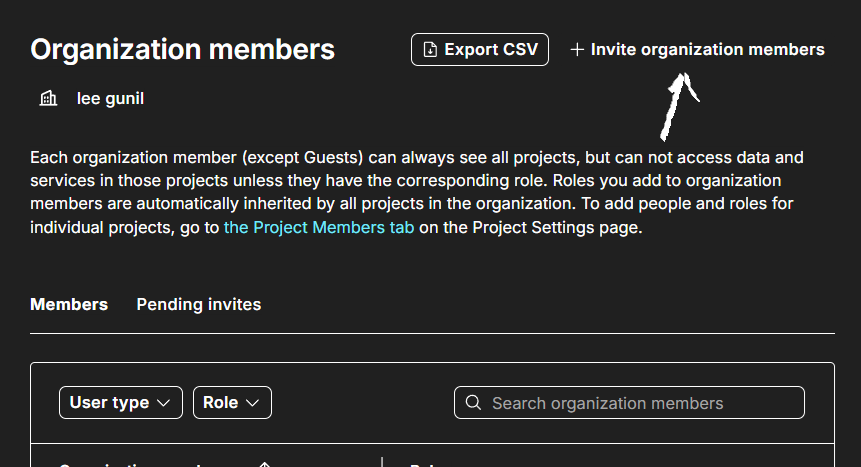
Task: Open the Project Members tab link
Action: [319, 227]
